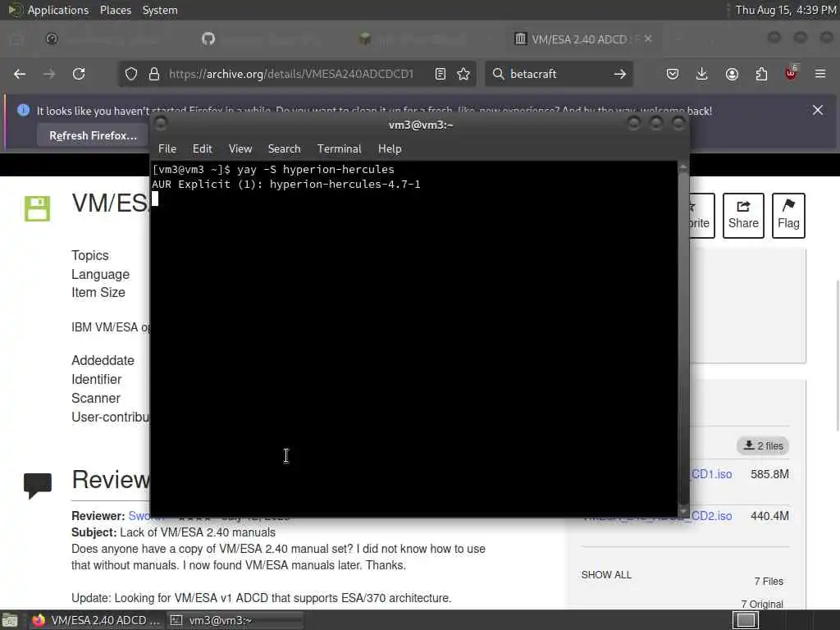Click the 'Topics' metadata label
This screenshot has width=840, height=630.
coord(90,255)
